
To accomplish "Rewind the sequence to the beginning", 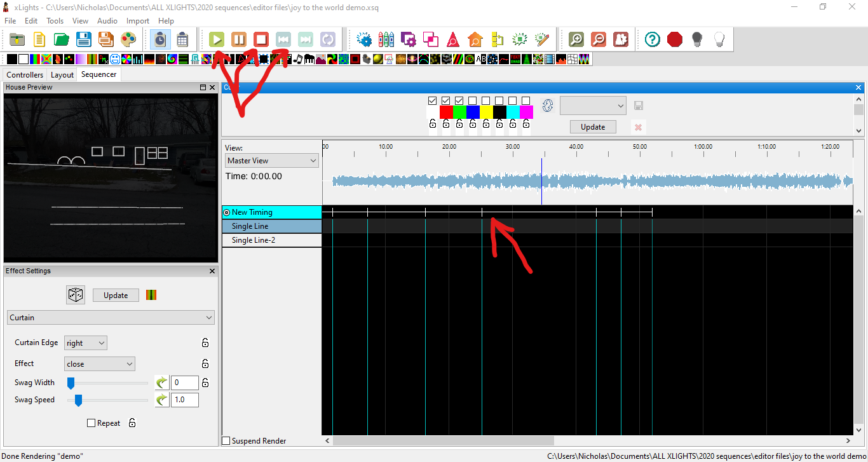I will click(283, 39).
